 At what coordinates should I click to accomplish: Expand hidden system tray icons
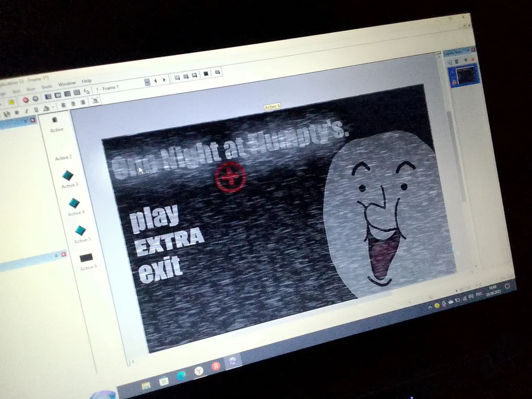pos(430,307)
